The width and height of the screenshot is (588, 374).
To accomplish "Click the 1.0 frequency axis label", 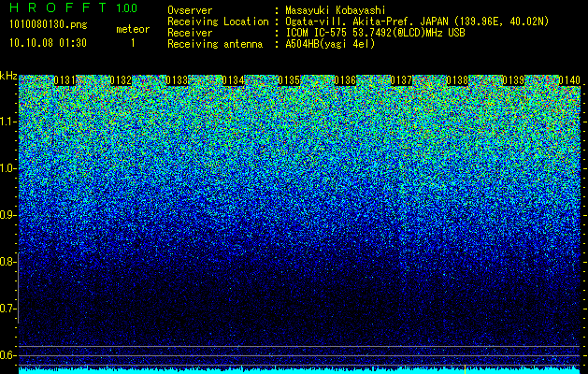I will 8,168.
